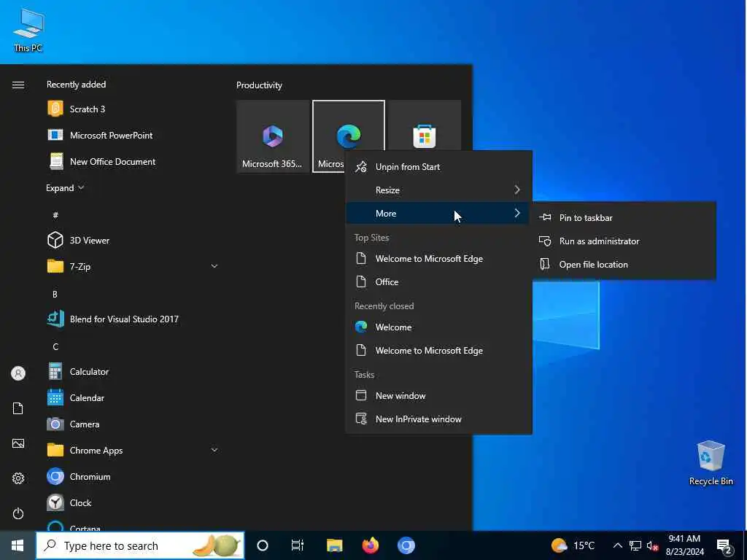The width and height of the screenshot is (747, 560).
Task: Open New Office Document entry
Action: 133,161
